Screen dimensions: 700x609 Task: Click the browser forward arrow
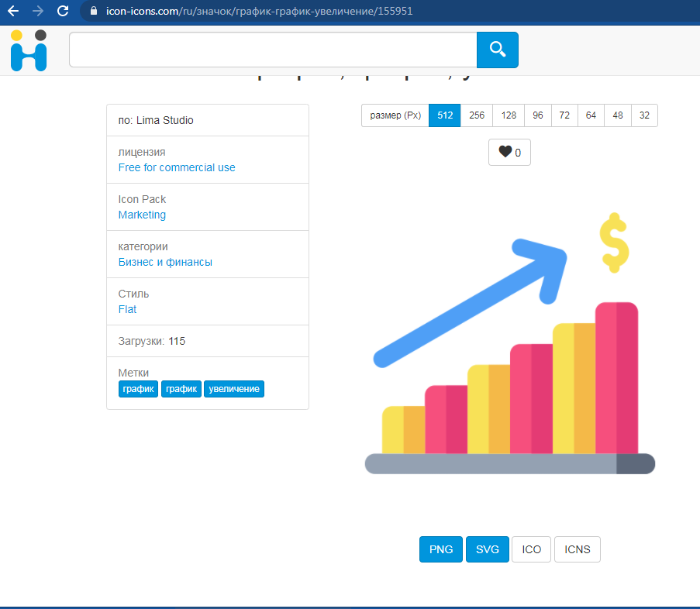pyautogui.click(x=38, y=12)
